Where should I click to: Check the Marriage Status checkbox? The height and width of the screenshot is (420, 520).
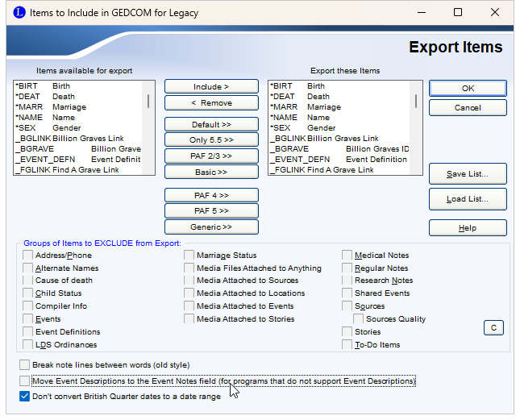(x=189, y=256)
